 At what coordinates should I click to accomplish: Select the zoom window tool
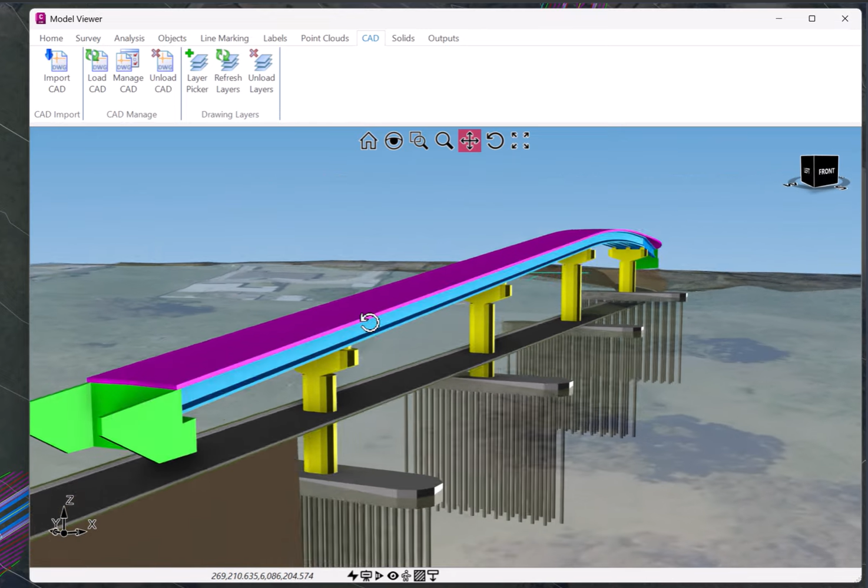[x=419, y=141]
